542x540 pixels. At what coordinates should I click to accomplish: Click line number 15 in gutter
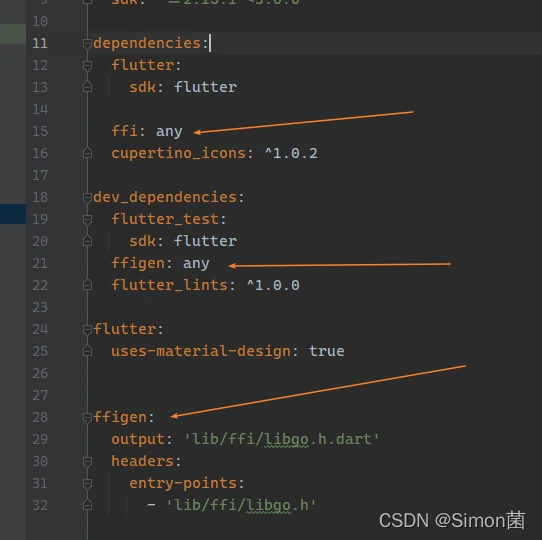(40, 131)
